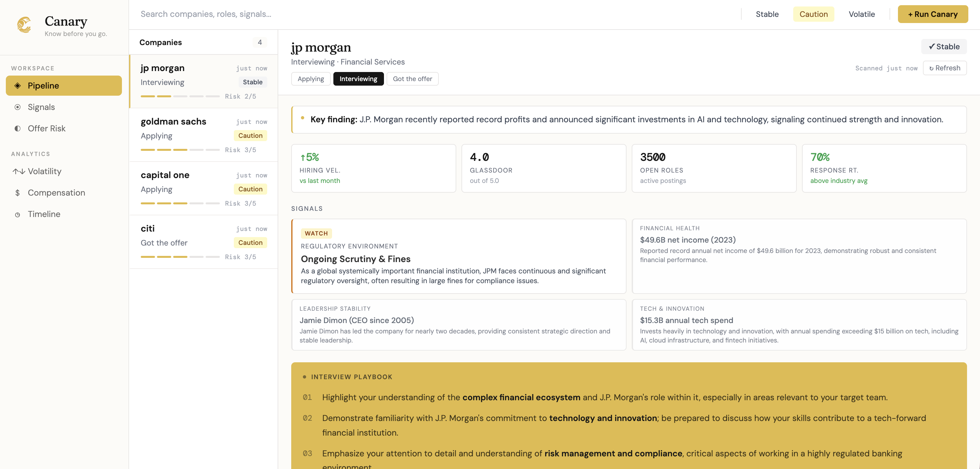Click citi risk 3/5 meter
Viewport: 980px width, 469px height.
(180, 257)
